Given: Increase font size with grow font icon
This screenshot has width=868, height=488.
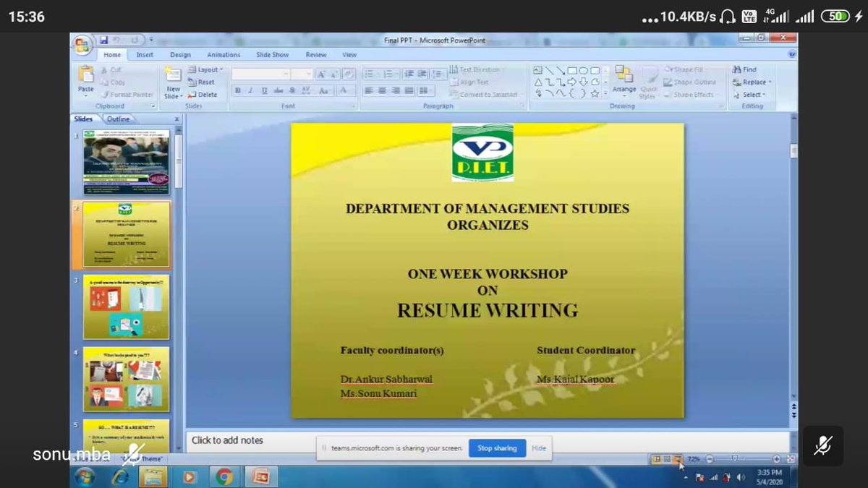Looking at the screenshot, I should point(321,74).
